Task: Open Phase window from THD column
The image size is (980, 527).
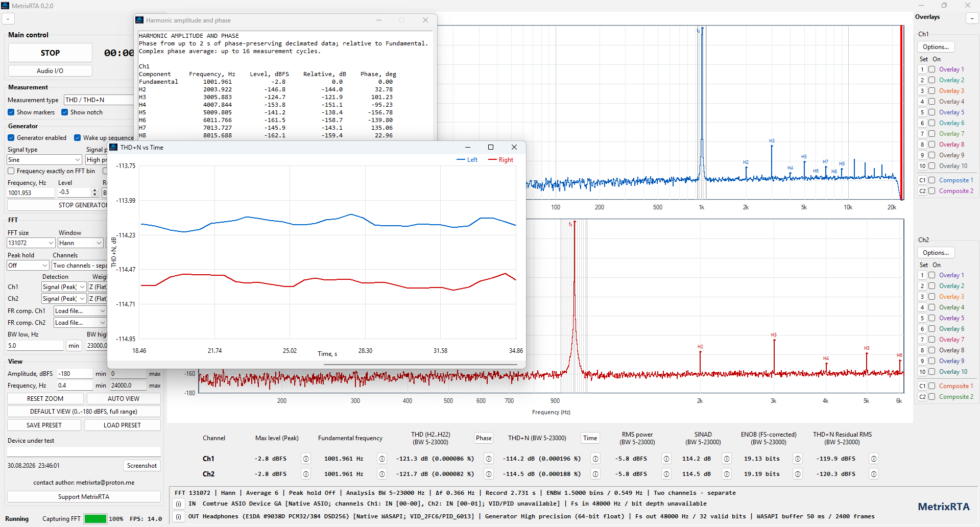Action: [x=484, y=438]
